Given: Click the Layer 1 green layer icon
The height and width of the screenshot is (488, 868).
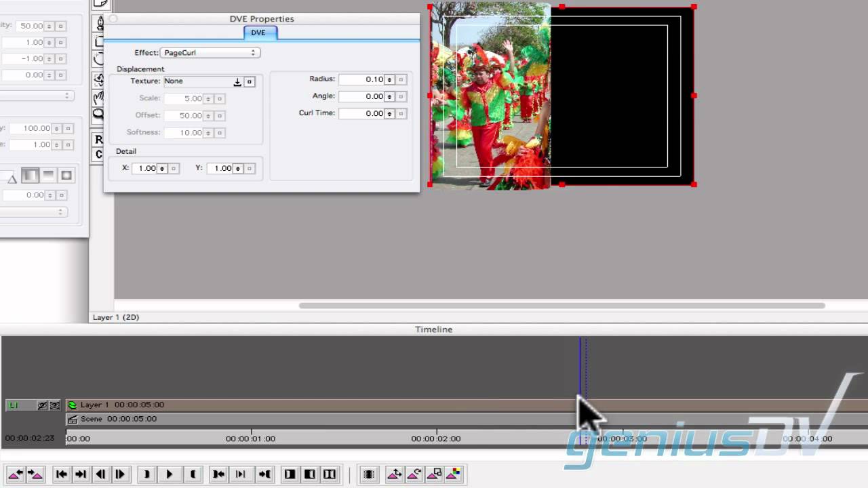Looking at the screenshot, I should pos(73,405).
